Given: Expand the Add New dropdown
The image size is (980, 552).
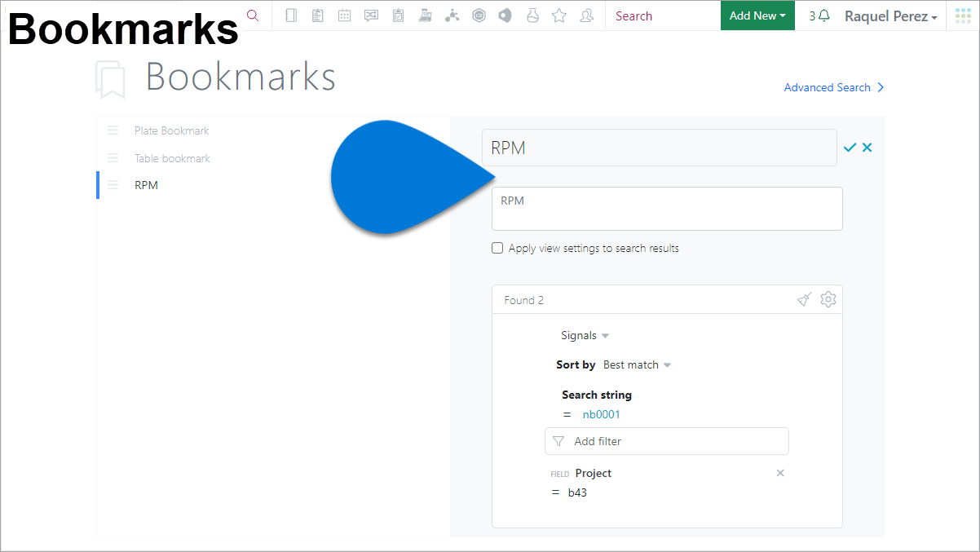Looking at the screenshot, I should [757, 15].
